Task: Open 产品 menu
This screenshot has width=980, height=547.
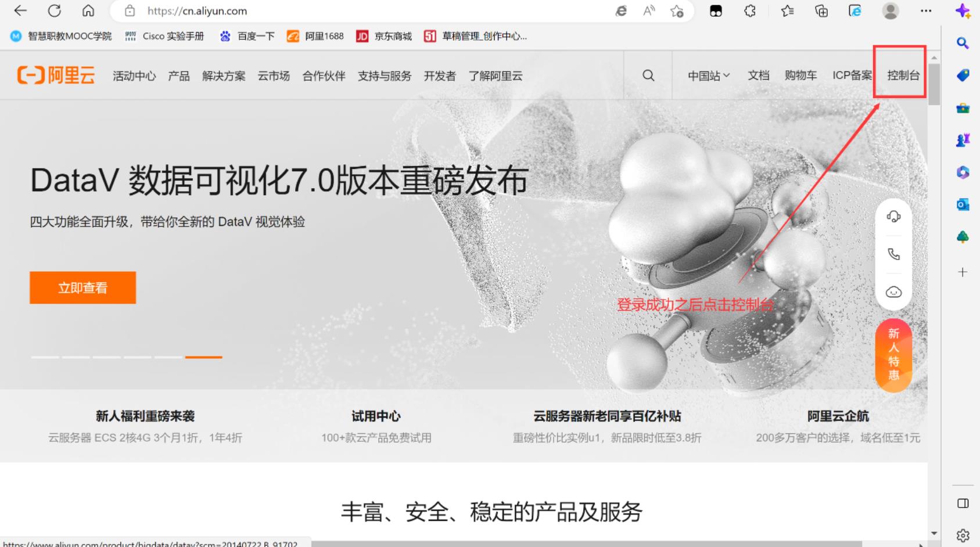Action: point(179,76)
